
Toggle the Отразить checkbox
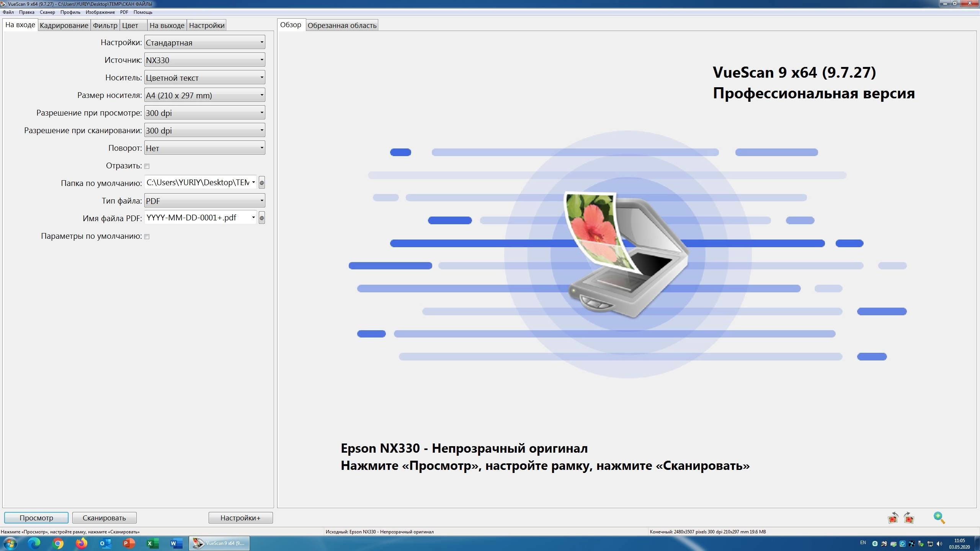pos(147,166)
